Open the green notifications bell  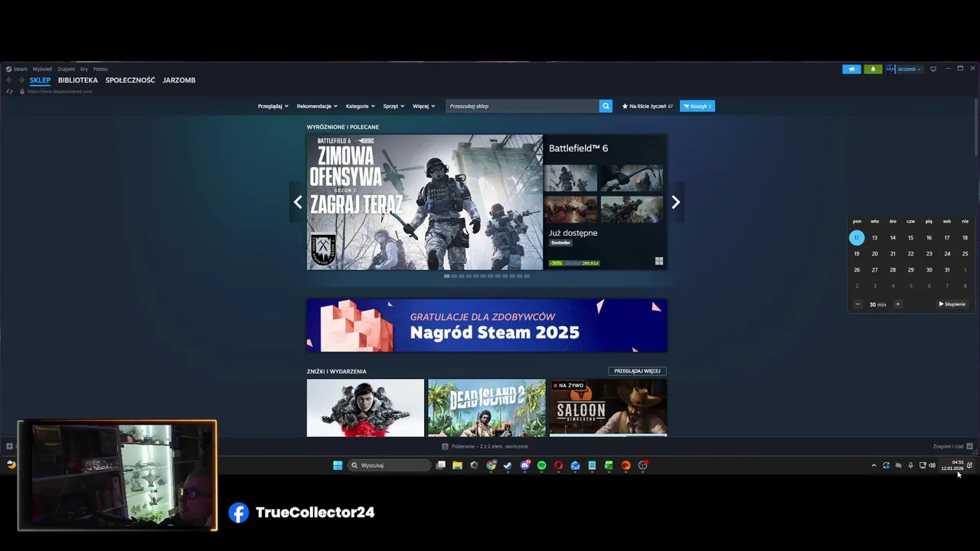[873, 69]
